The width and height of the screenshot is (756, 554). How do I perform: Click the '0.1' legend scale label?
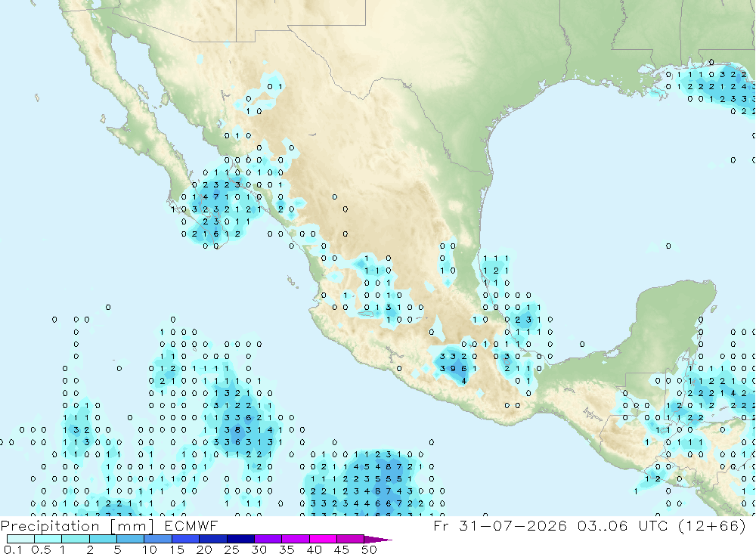click(x=13, y=549)
